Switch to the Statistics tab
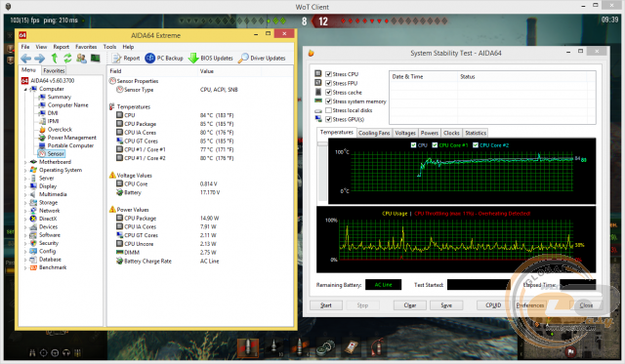This screenshot has width=625, height=364. (476, 133)
